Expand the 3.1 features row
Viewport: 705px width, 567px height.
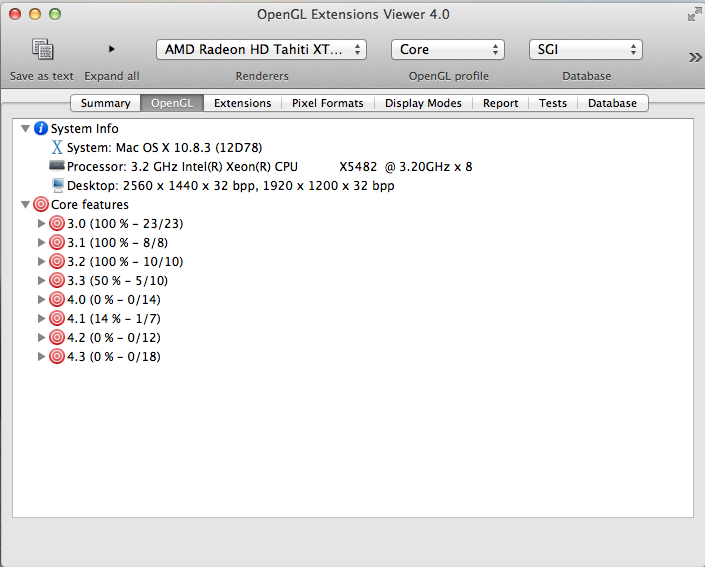[41, 242]
